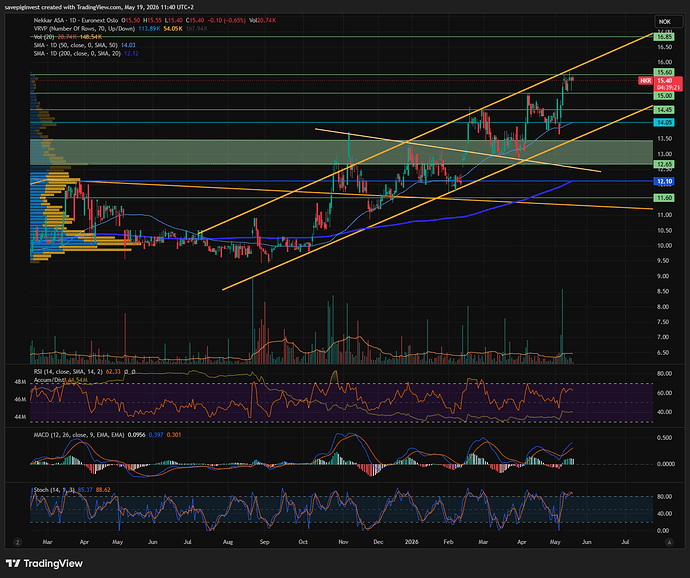Click the Feb label on time axis
This screenshot has height=578, width=690.
pos(448,542)
